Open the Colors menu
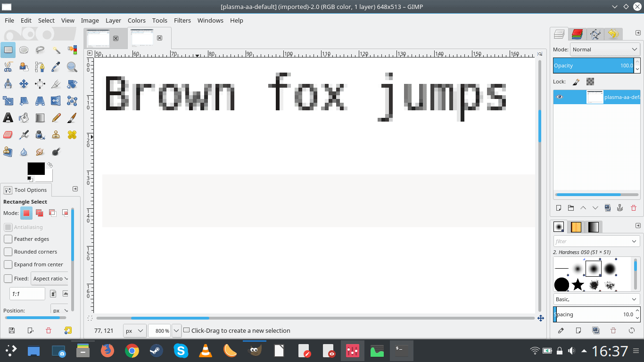The height and width of the screenshot is (362, 644). pyautogui.click(x=136, y=20)
